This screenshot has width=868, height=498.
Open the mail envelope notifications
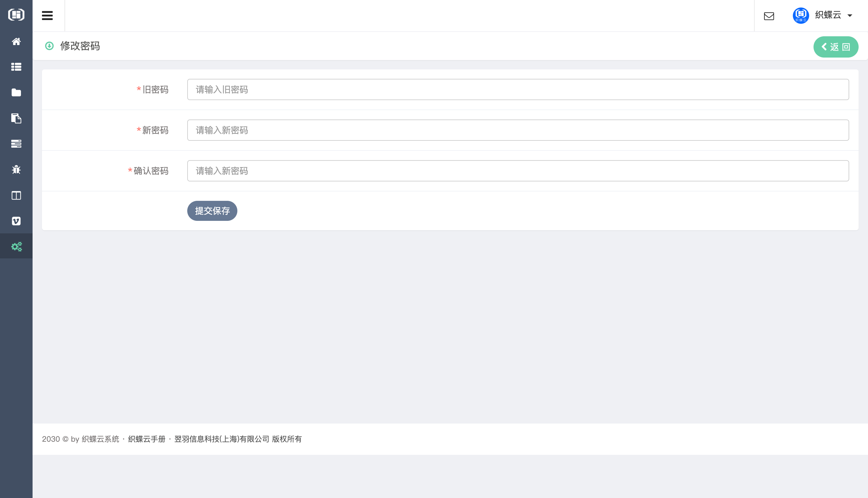pyautogui.click(x=769, y=16)
